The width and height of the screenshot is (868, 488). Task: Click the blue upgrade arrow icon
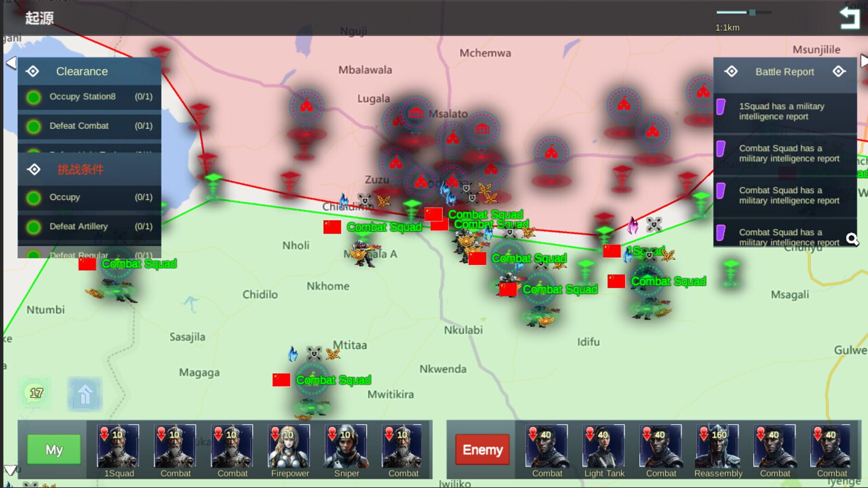coord(84,394)
